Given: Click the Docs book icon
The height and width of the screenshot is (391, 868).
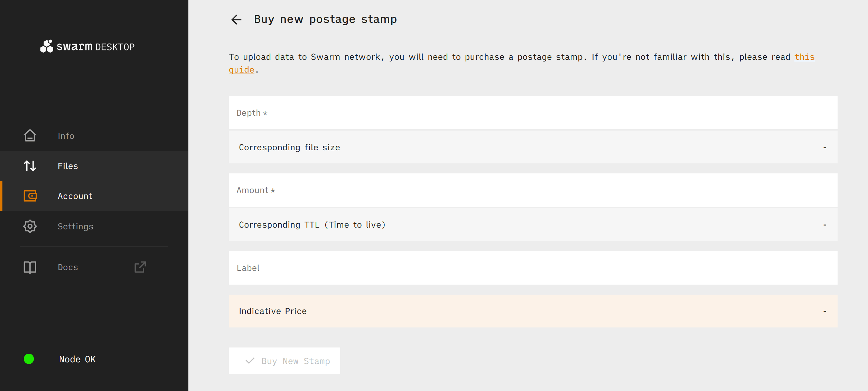Looking at the screenshot, I should (x=30, y=267).
